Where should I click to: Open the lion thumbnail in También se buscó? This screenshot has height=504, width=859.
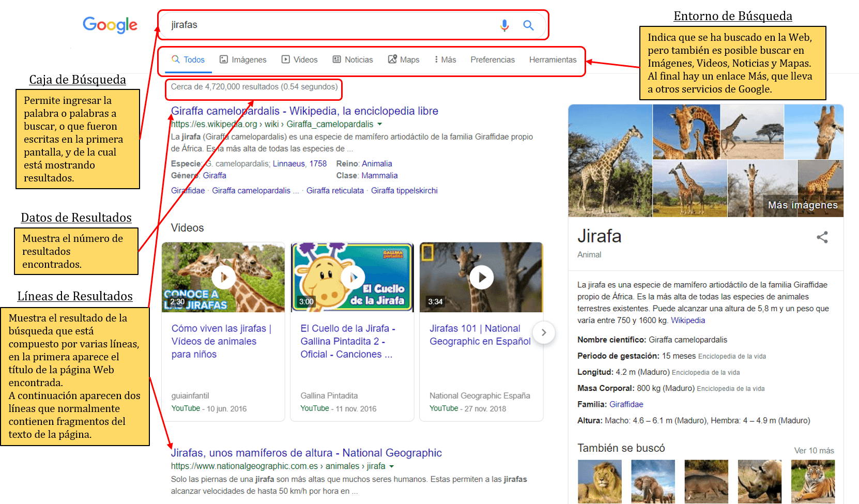pyautogui.click(x=600, y=481)
